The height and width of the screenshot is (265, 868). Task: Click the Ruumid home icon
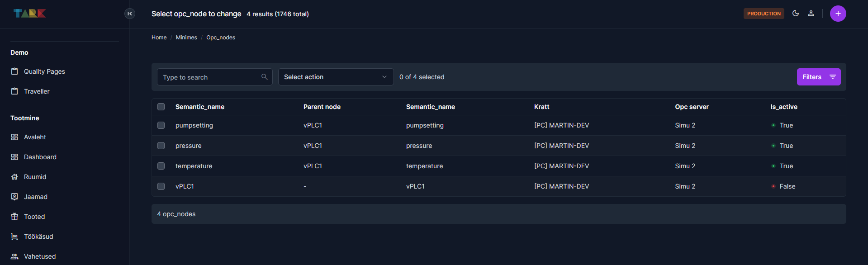tap(14, 177)
